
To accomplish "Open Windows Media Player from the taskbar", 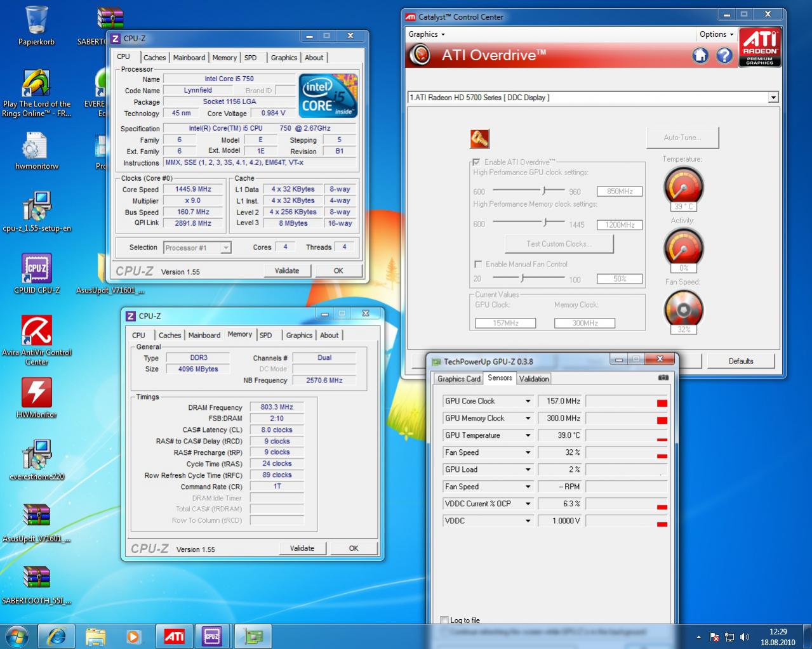I will coord(133,636).
